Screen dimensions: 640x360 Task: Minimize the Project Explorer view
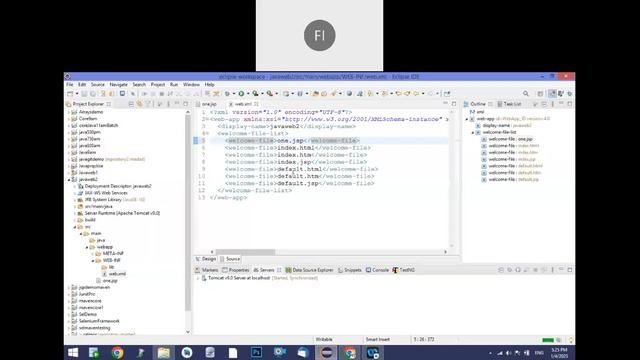(x=177, y=104)
